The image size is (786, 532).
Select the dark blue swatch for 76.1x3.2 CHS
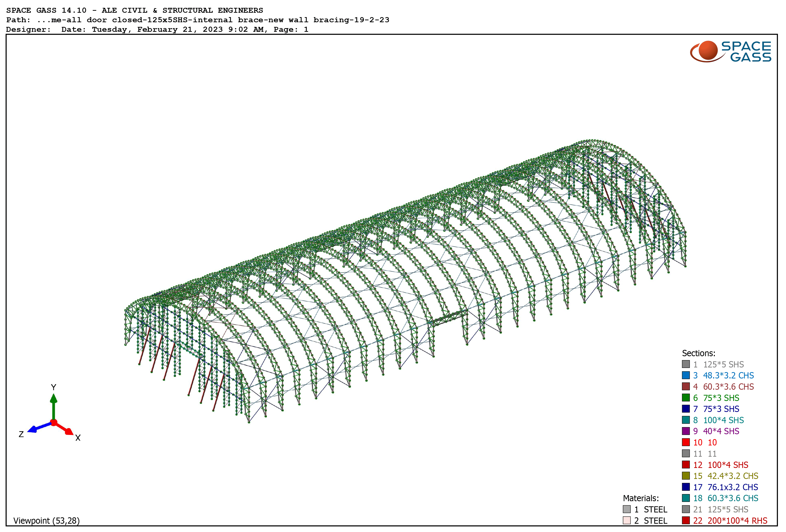click(686, 487)
